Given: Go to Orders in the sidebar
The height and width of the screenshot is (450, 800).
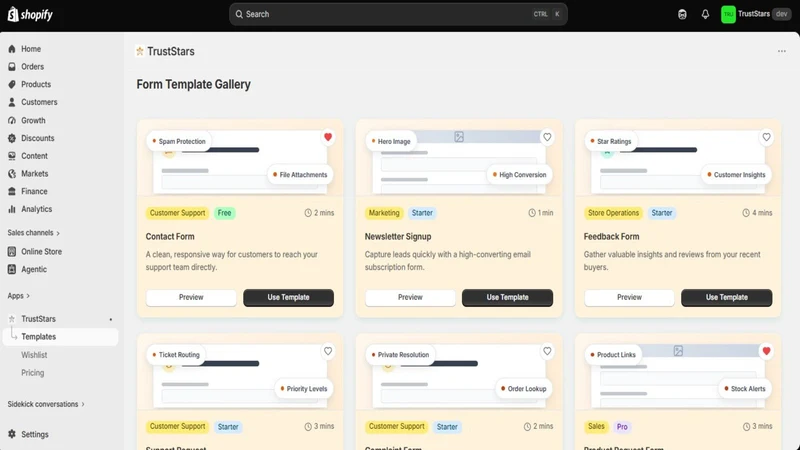Looking at the screenshot, I should tap(32, 67).
